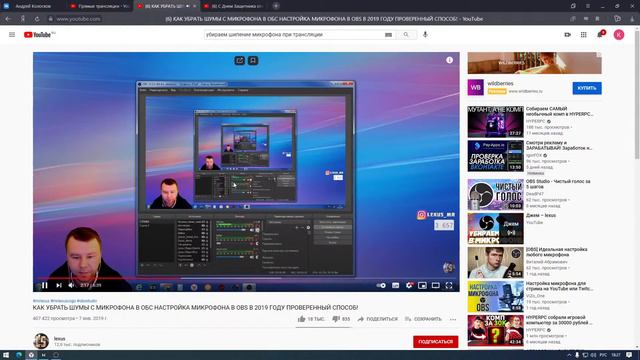Image resolution: width=640 pixels, height=360 pixels.
Task: Open the wildberries banner ad image
Action: click(x=534, y=63)
